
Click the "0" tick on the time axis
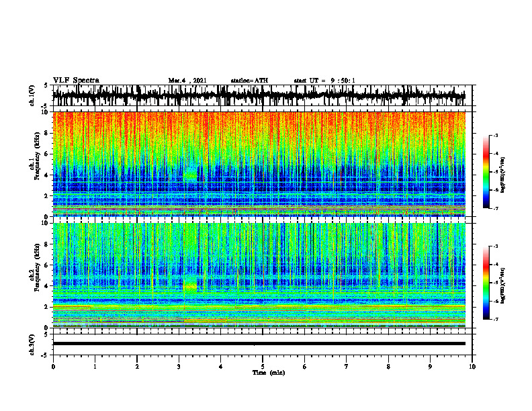(53, 367)
